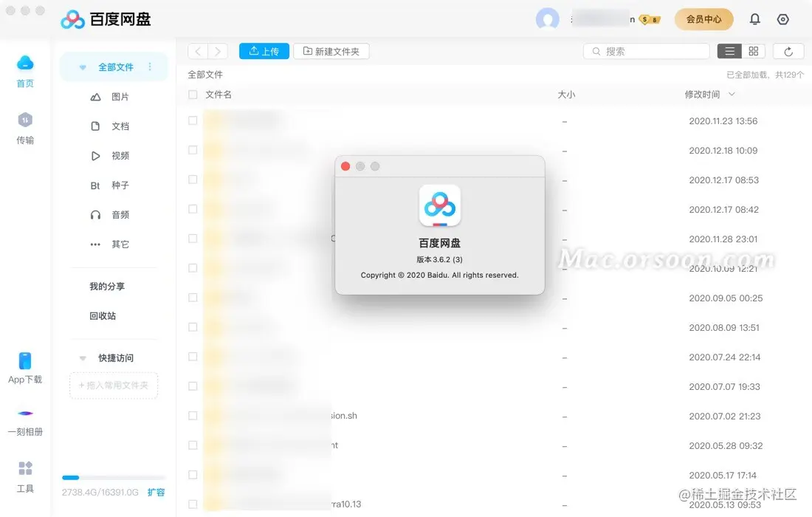Viewport: 812px width, 517px height.
Task: Click the date 2020.11.28 23:01
Action: pyautogui.click(x=723, y=239)
